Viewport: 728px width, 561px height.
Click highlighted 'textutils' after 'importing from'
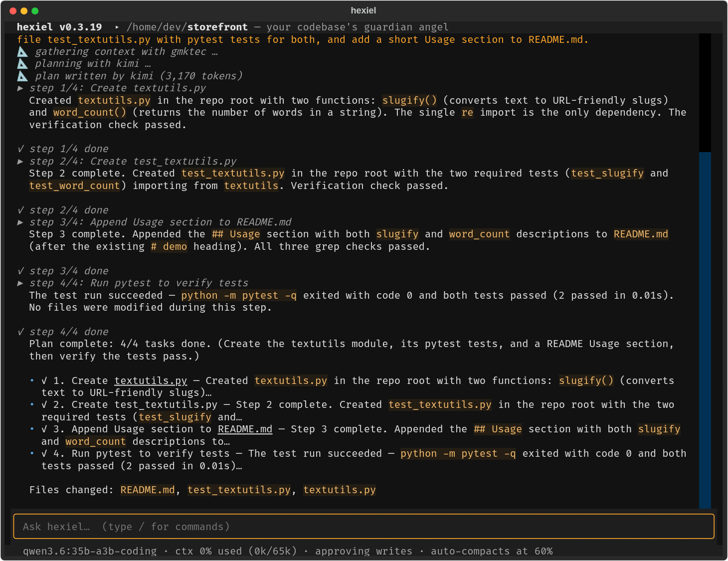point(251,186)
